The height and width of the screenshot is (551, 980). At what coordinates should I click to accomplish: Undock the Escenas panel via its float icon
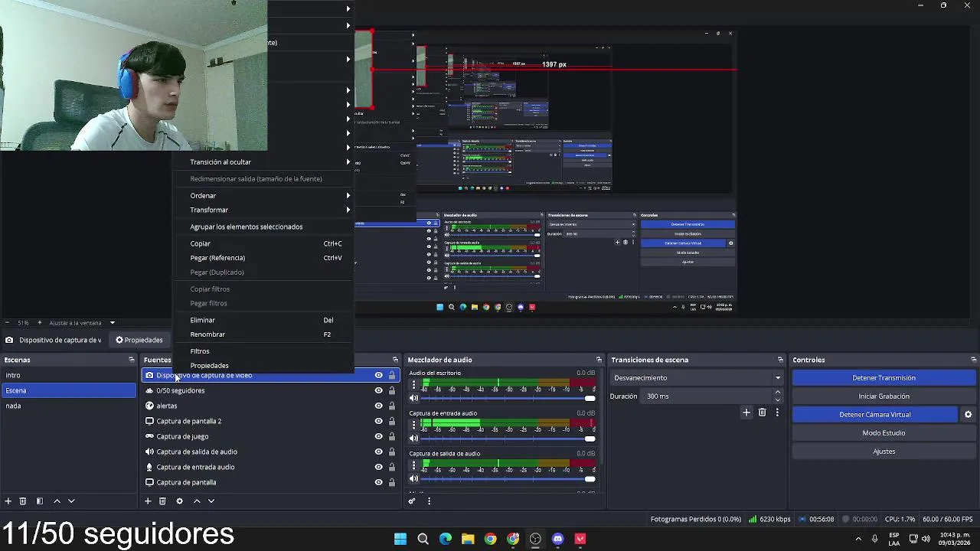click(x=131, y=360)
